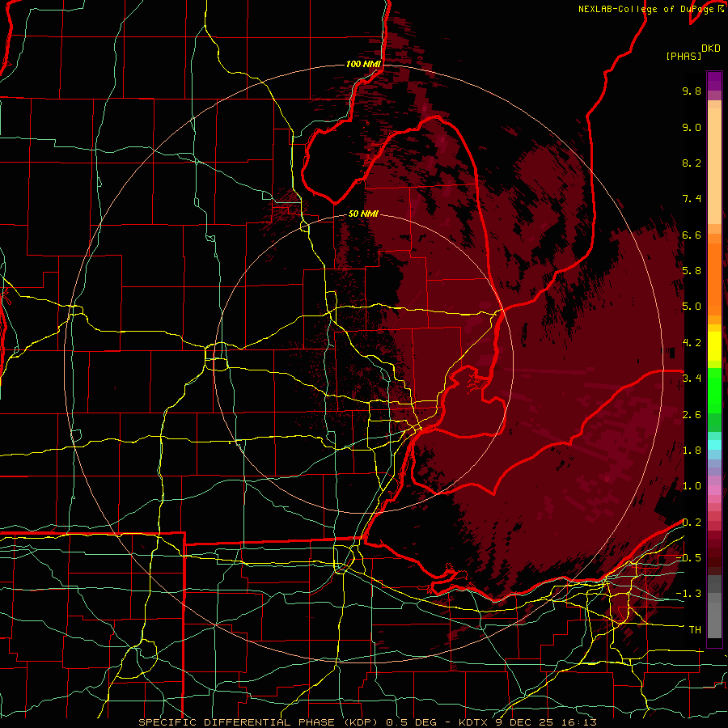The image size is (728, 728).
Task: Click the 50 NMI range ring label
Action: (x=363, y=214)
